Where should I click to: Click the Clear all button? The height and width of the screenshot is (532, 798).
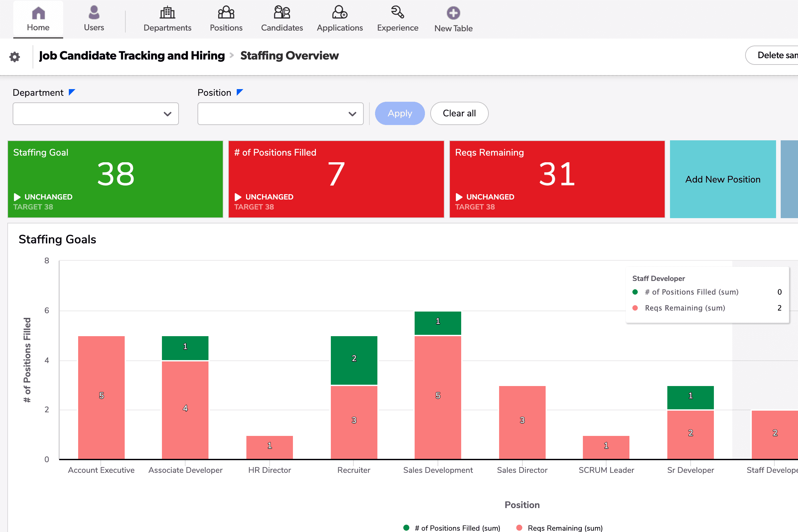click(x=459, y=113)
